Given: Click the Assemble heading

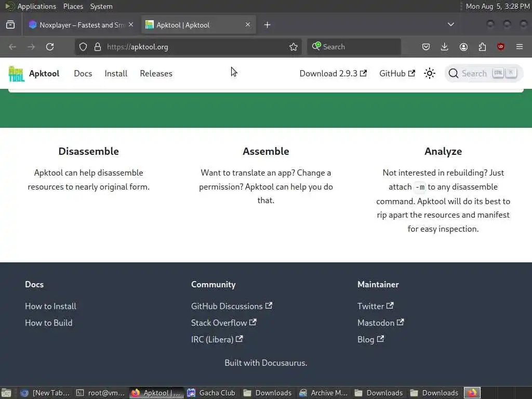Looking at the screenshot, I should point(266,151).
